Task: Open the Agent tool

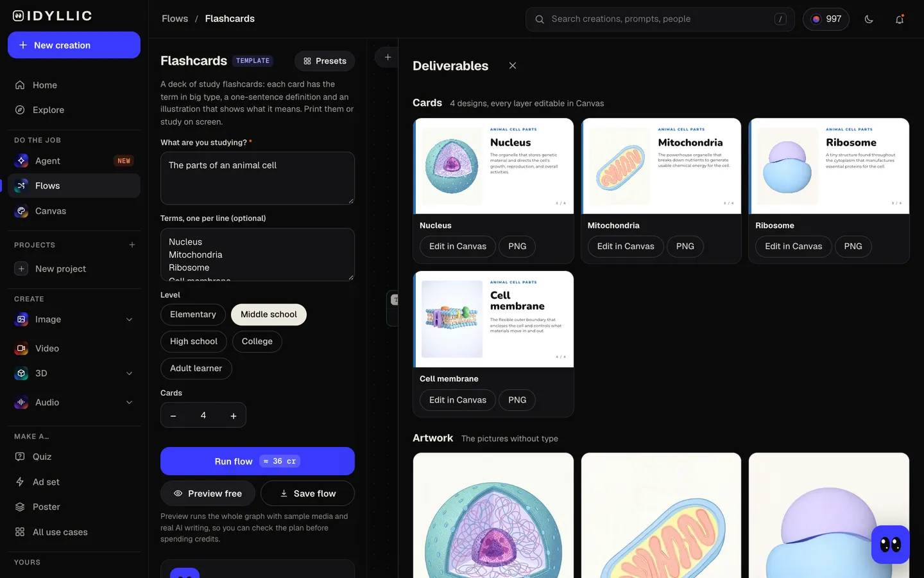Action: point(74,161)
